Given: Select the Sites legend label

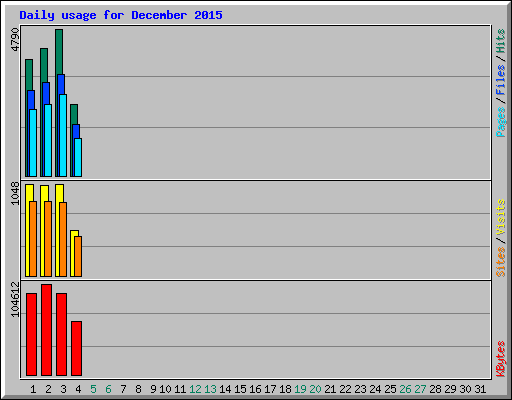Looking at the screenshot, I should pyautogui.click(x=500, y=262).
